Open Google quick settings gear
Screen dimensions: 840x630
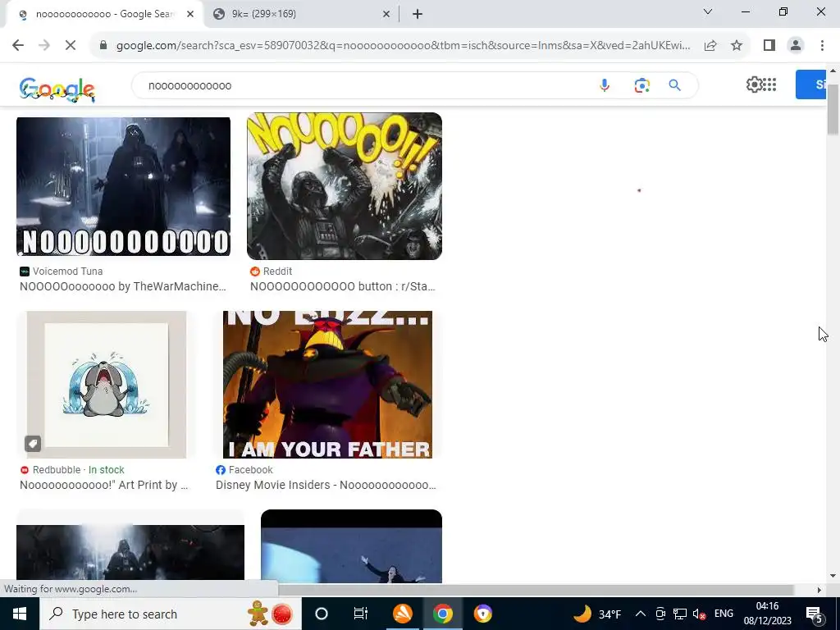[x=754, y=84]
